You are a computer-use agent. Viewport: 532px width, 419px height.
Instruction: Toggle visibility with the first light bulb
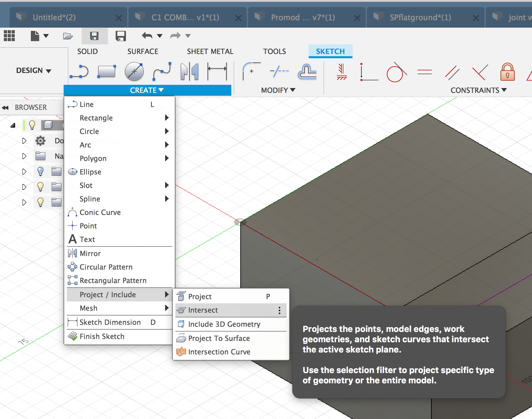[x=32, y=125]
